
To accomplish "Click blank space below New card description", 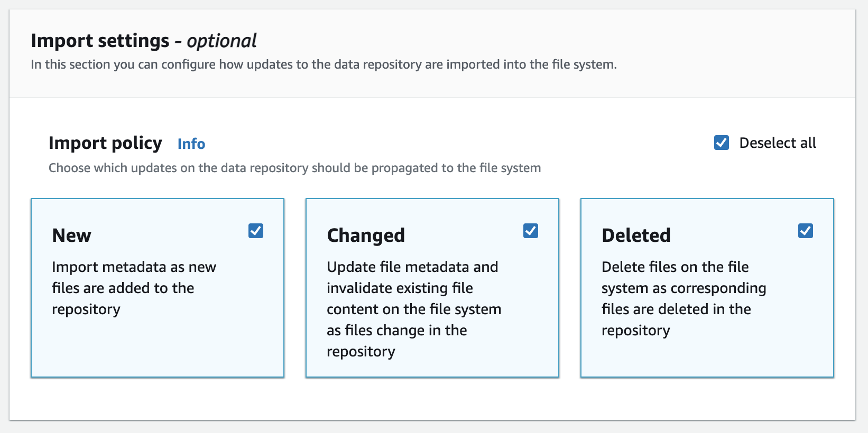I will (157, 349).
